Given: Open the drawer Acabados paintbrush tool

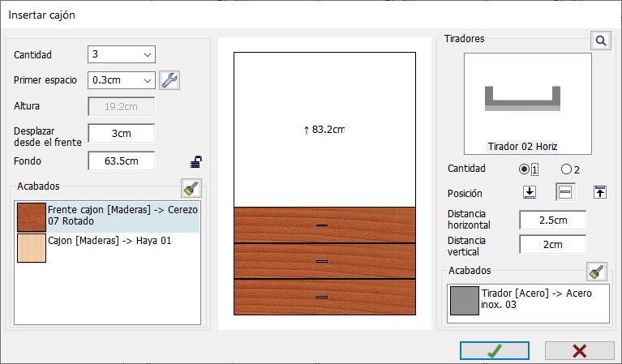Looking at the screenshot, I should tap(191, 188).
